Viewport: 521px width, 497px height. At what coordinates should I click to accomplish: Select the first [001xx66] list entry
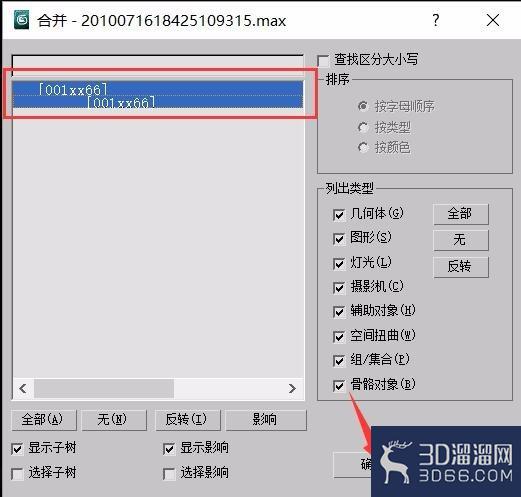click(x=157, y=88)
